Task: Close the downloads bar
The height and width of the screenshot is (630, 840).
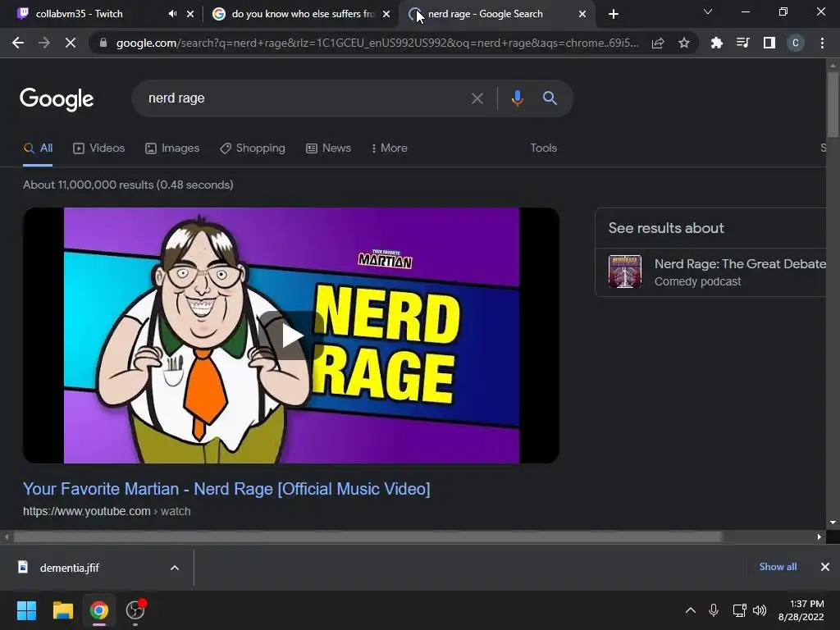Action: (825, 567)
